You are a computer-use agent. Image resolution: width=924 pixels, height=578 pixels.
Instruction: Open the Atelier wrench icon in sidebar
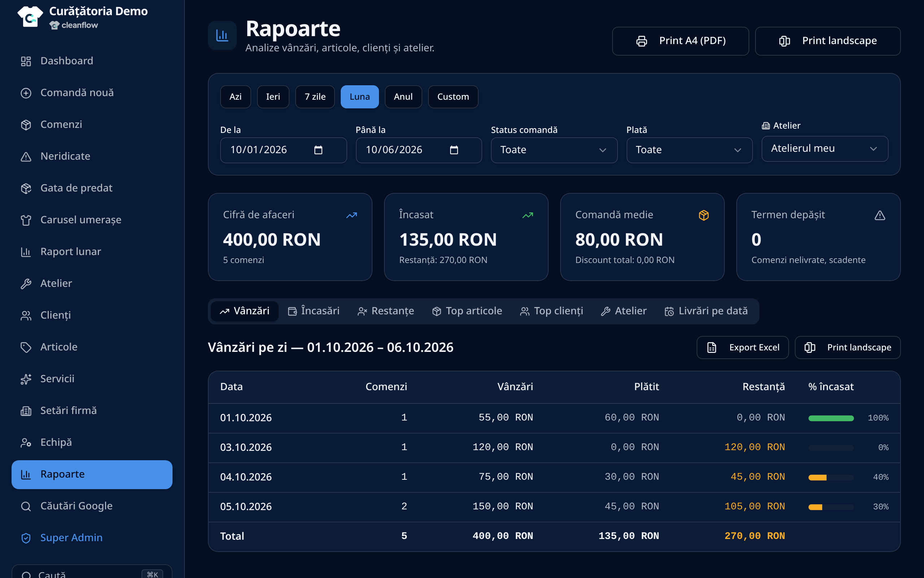[x=26, y=283]
